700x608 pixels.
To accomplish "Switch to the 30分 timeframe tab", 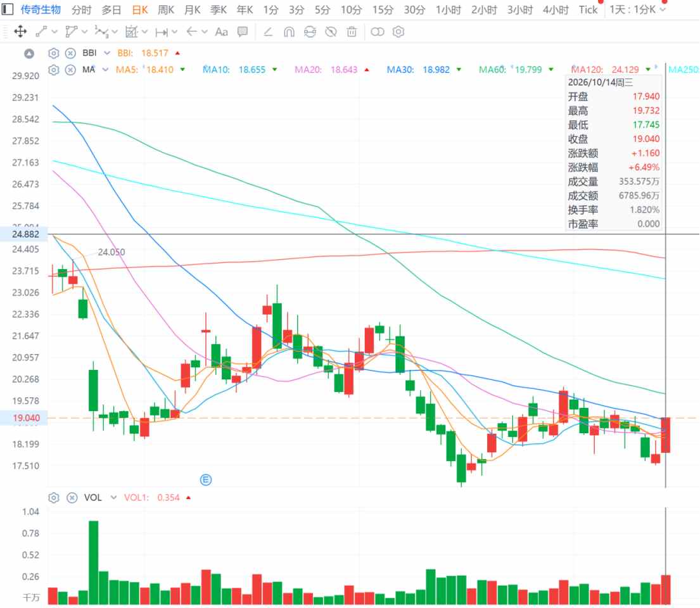I will tap(414, 9).
